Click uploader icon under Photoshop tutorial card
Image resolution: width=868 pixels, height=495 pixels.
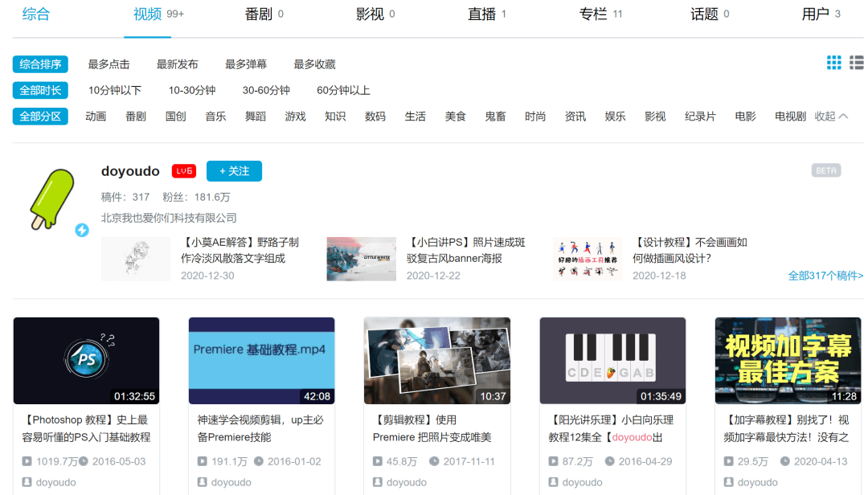pyautogui.click(x=27, y=482)
